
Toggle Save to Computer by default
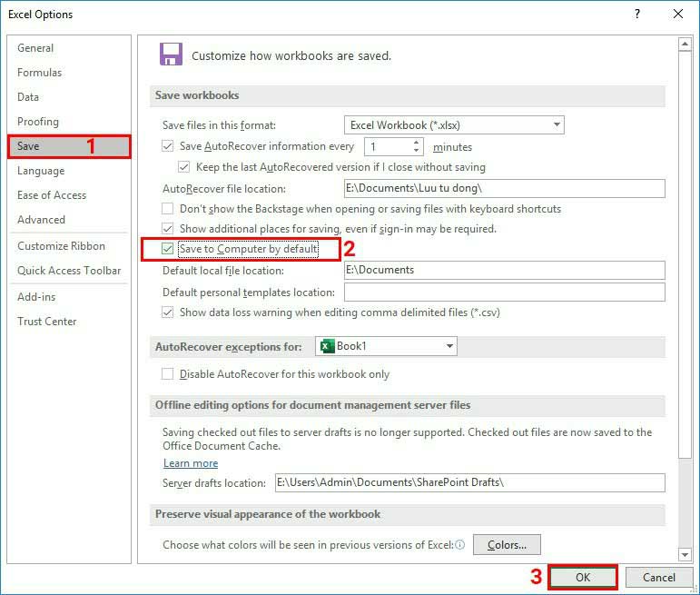(167, 249)
